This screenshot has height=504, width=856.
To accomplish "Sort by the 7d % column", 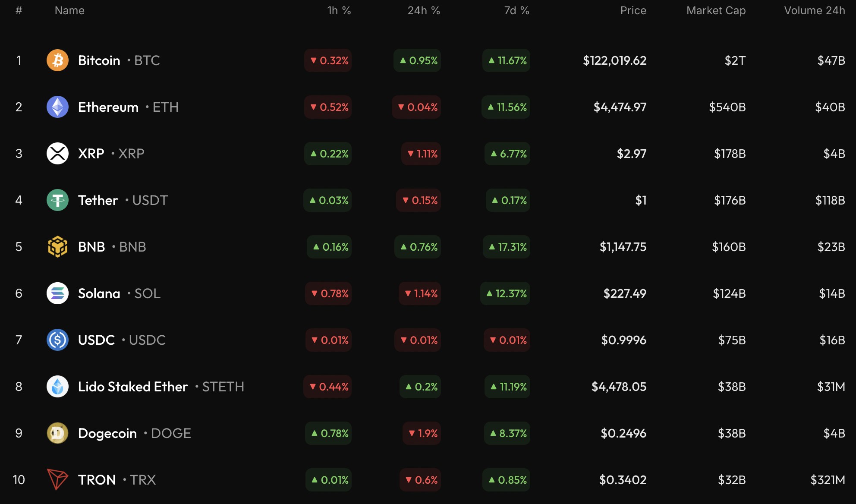I will 516,10.
